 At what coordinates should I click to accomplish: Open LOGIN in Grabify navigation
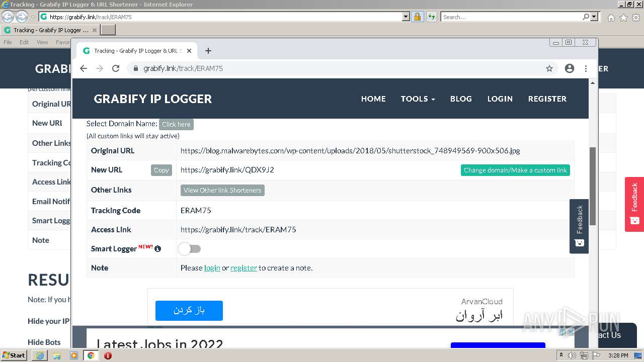pos(500,99)
